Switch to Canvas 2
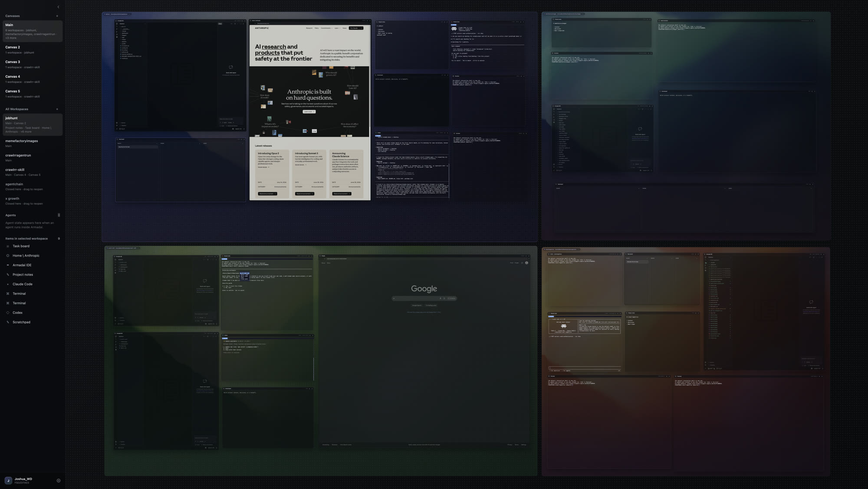This screenshot has width=868, height=489. click(x=33, y=50)
